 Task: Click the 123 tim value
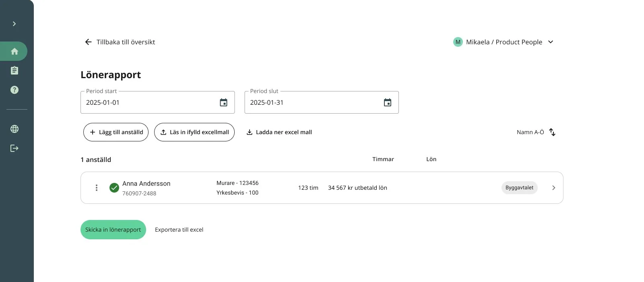click(308, 188)
